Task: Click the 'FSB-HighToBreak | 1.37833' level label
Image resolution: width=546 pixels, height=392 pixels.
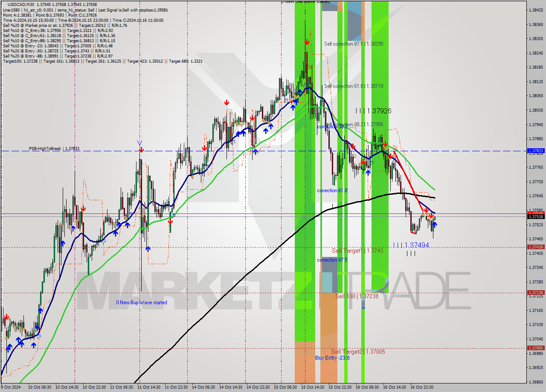Action: pyautogui.click(x=54, y=149)
